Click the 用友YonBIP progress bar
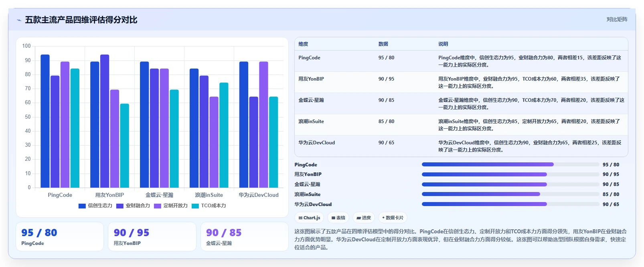Viewport: 644px width, 267px height. pyautogui.click(x=510, y=174)
